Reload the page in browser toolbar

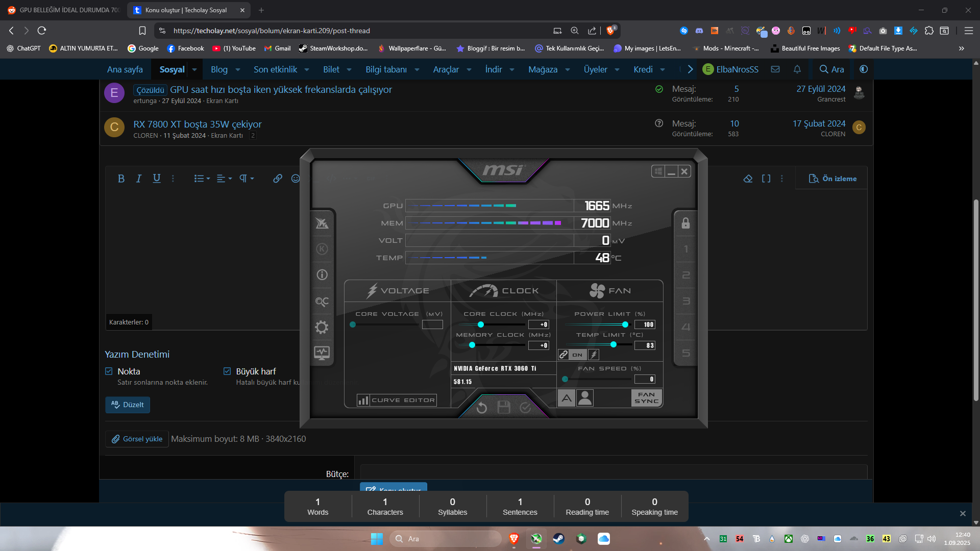coord(42,31)
